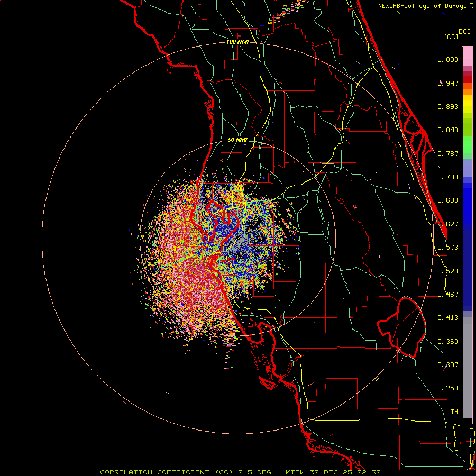Click the TH label at the legend bottom
The image size is (476, 476).
tap(454, 412)
